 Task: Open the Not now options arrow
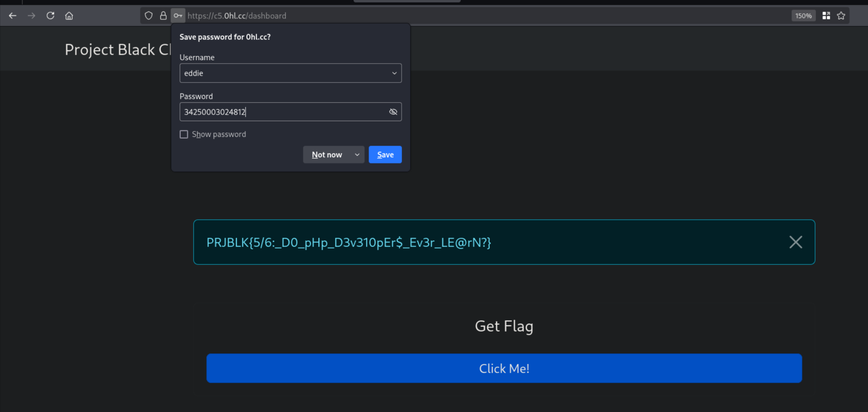tap(357, 155)
